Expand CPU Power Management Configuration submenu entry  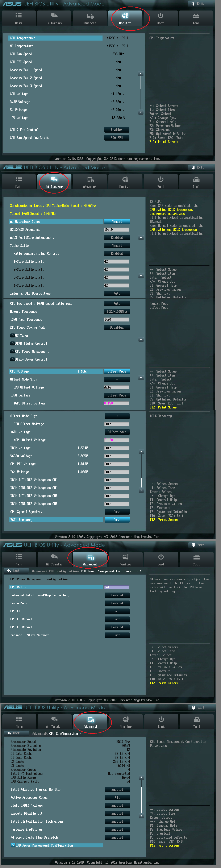[x=44, y=846]
